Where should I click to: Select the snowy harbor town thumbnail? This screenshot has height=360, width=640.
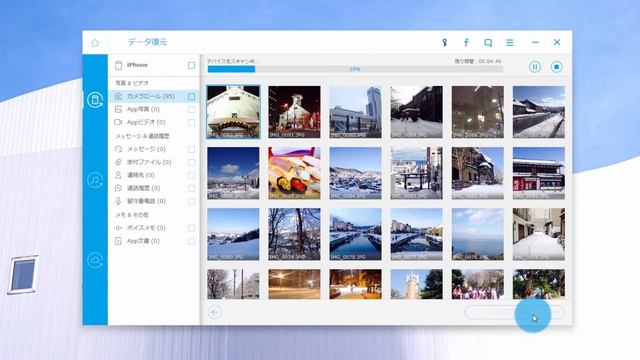(356, 173)
